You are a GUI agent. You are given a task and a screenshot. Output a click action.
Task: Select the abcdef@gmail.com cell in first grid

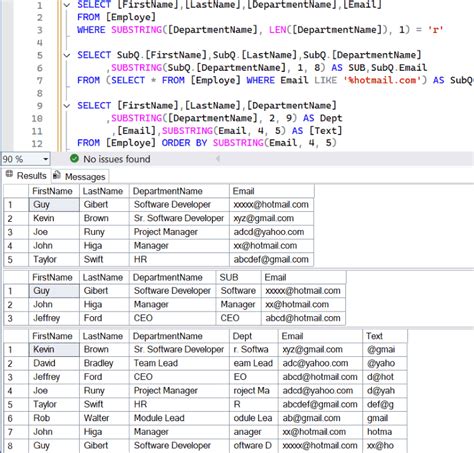click(272, 259)
